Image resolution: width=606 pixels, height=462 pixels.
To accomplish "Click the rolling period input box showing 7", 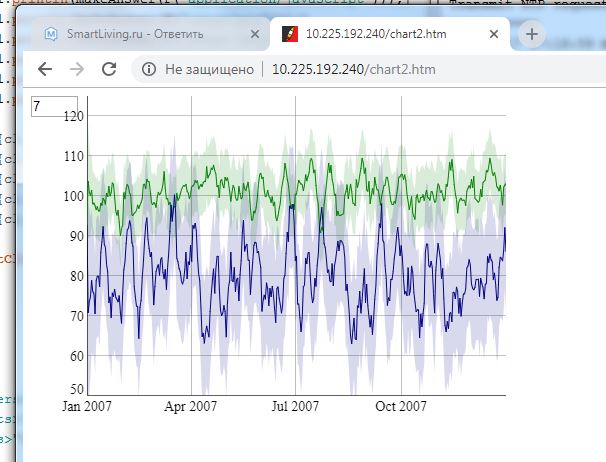I will pos(54,106).
